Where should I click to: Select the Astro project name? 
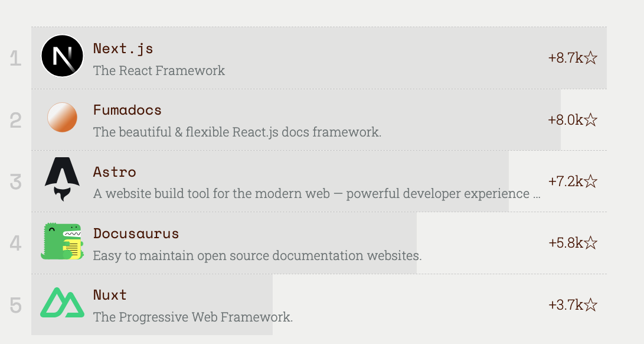(x=115, y=172)
